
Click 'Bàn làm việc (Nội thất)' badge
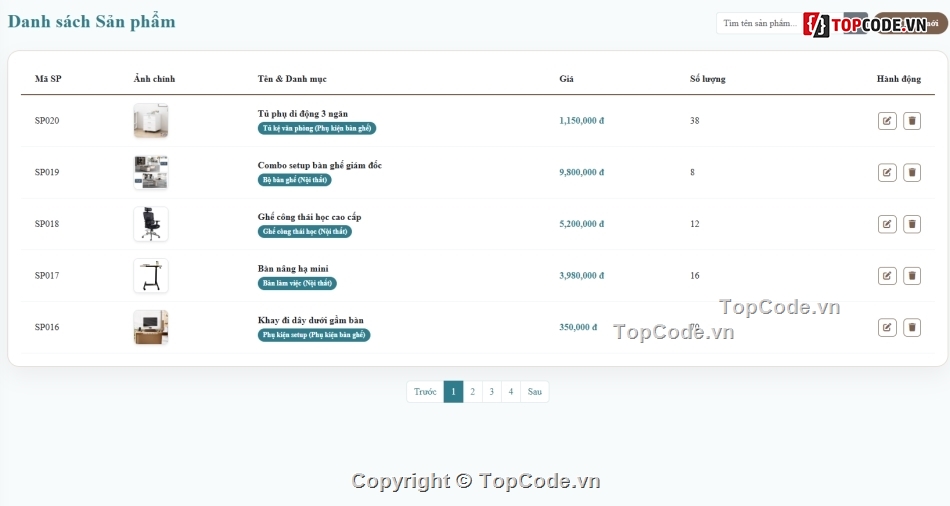coord(297,283)
